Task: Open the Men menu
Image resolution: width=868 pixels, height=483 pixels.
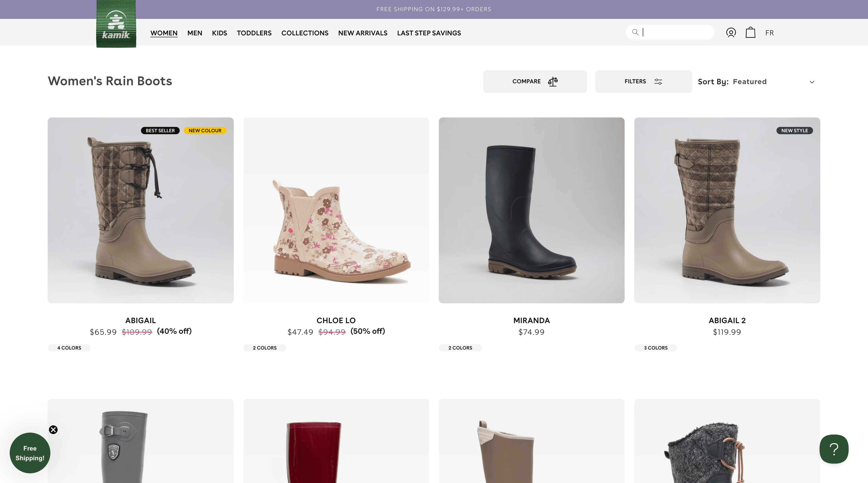Action: click(x=194, y=33)
